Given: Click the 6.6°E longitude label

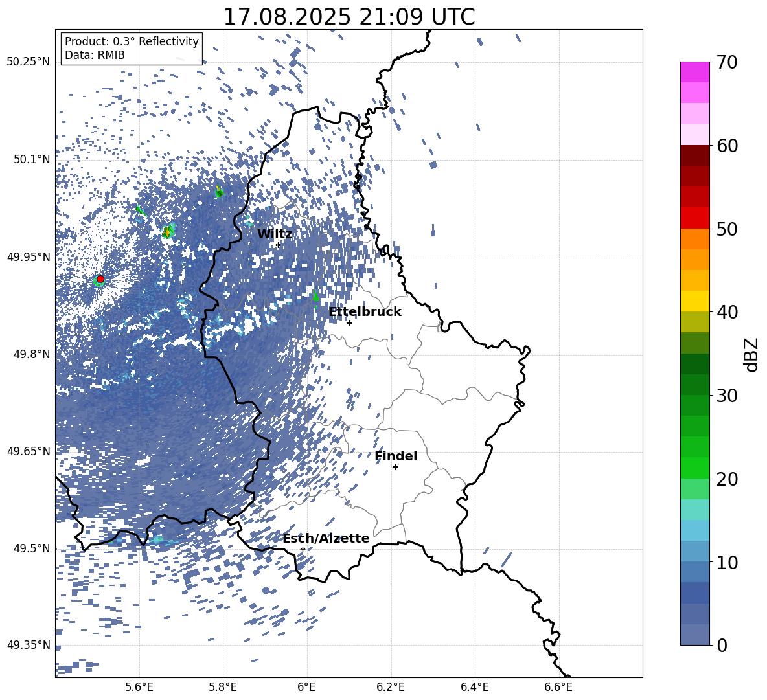Looking at the screenshot, I should [558, 687].
